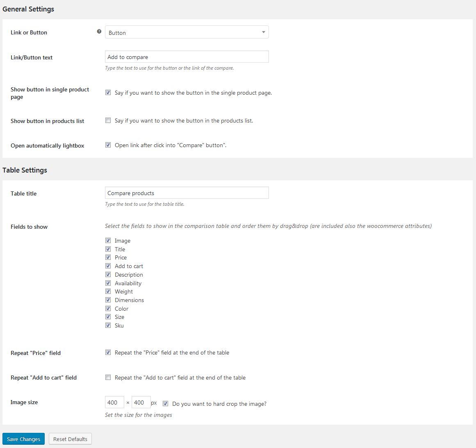Uncheck Show button in single product page

point(108,93)
